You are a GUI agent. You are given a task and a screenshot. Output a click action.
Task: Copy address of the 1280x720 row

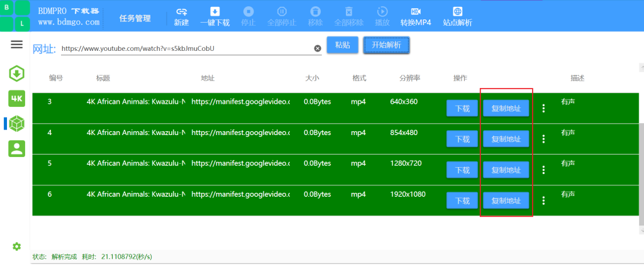pos(506,170)
